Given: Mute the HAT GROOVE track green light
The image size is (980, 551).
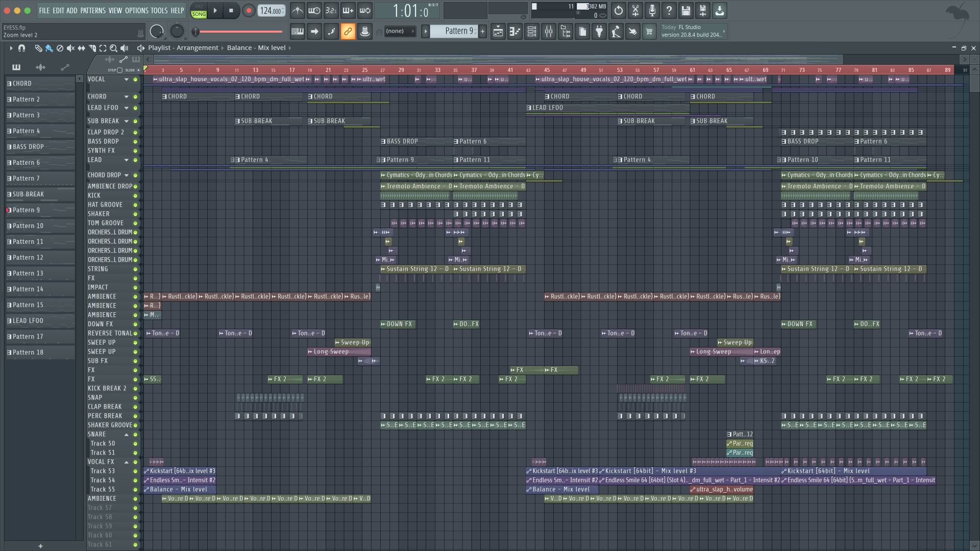Looking at the screenshot, I should tap(135, 205).
